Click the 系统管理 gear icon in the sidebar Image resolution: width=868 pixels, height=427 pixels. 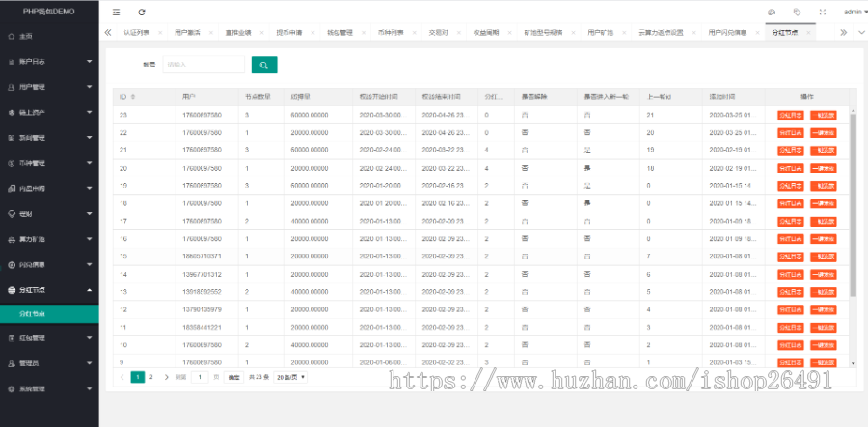point(11,388)
